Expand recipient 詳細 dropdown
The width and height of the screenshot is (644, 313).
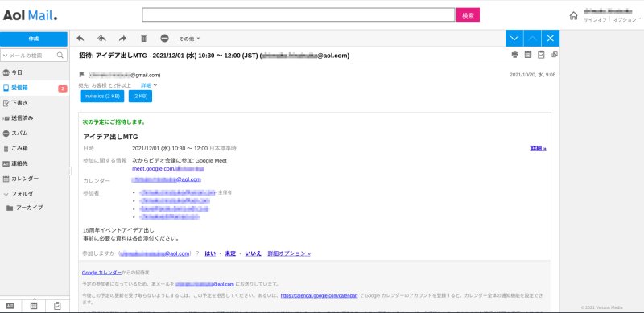tap(149, 85)
